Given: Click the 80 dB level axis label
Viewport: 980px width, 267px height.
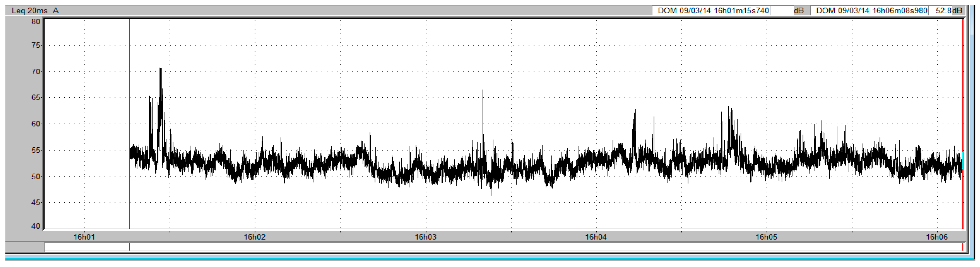Looking at the screenshot, I should point(36,22).
